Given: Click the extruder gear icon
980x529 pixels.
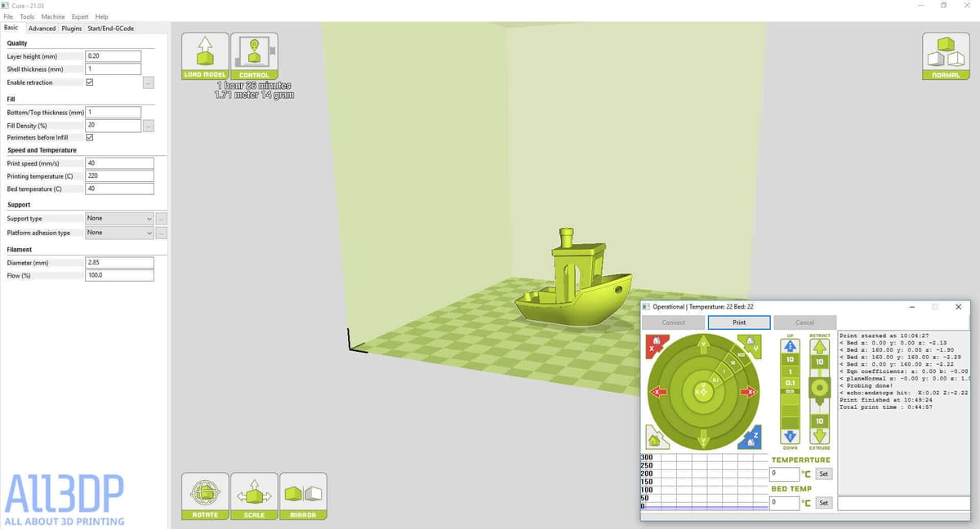Looking at the screenshot, I should click(x=819, y=387).
